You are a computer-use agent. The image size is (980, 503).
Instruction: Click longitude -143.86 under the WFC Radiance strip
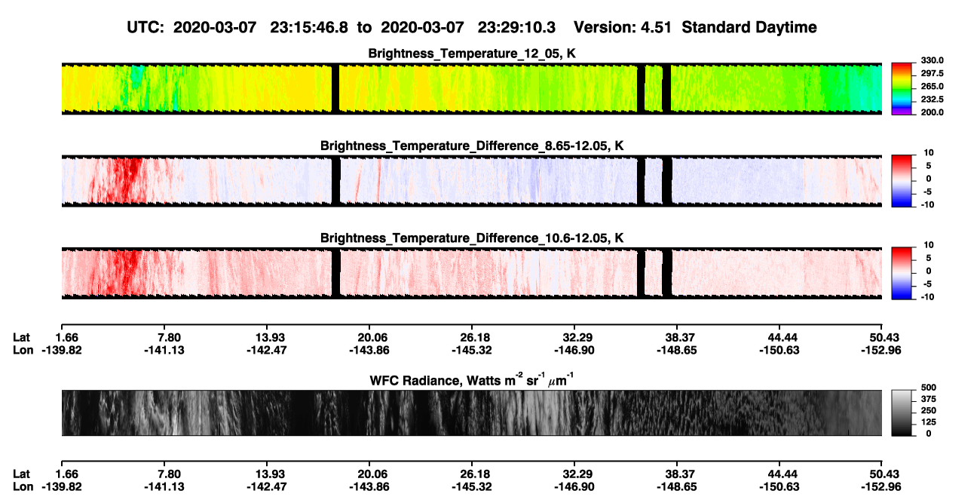click(x=369, y=486)
